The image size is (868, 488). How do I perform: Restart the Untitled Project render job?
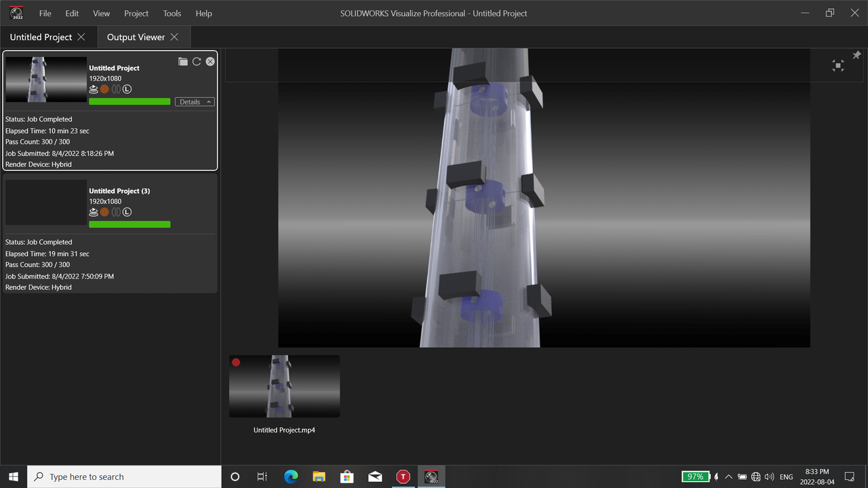tap(197, 61)
